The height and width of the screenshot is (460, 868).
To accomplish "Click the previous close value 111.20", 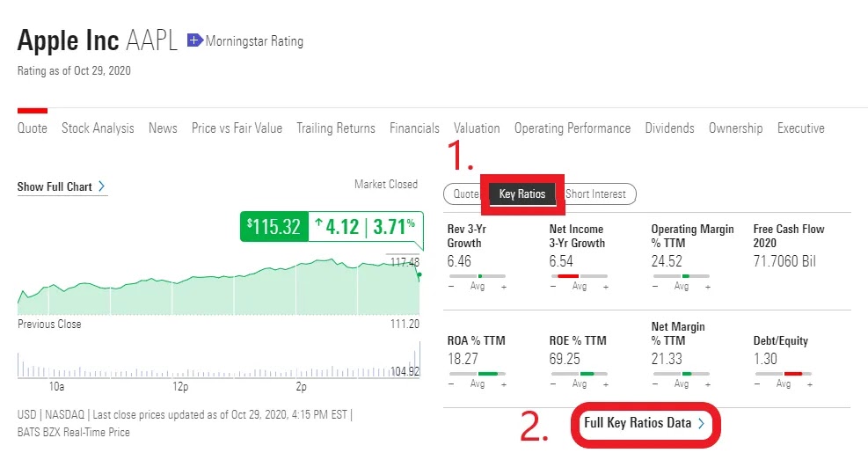I will pos(405,325).
